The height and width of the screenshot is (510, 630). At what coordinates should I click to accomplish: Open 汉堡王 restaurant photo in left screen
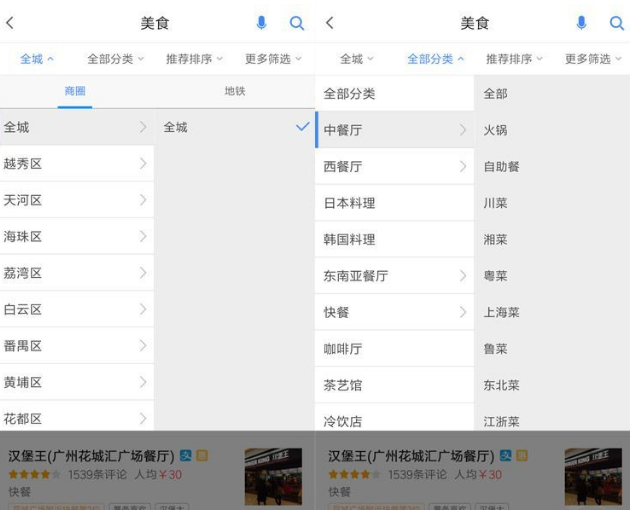pyautogui.click(x=273, y=477)
